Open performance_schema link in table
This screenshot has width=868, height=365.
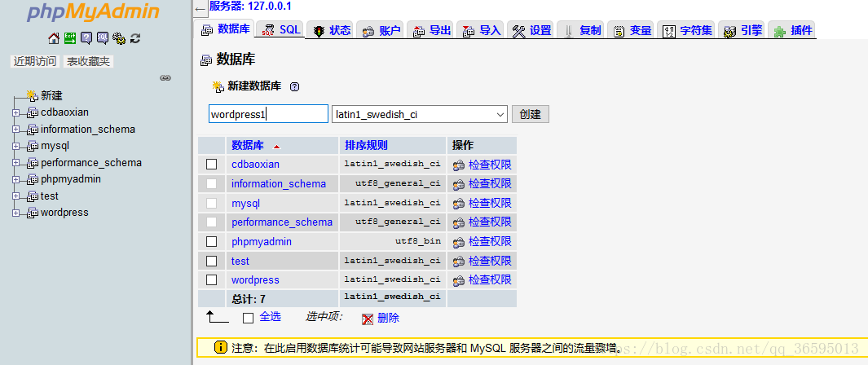[282, 222]
